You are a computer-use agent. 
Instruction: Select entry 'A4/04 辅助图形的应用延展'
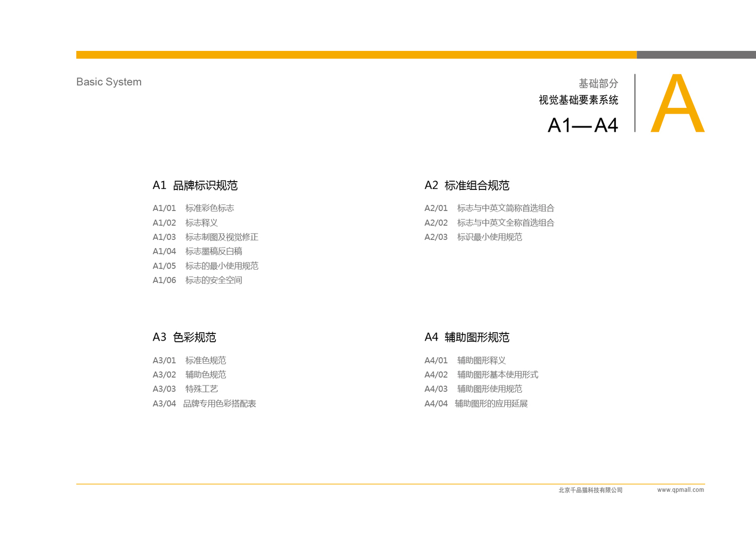pos(477,404)
